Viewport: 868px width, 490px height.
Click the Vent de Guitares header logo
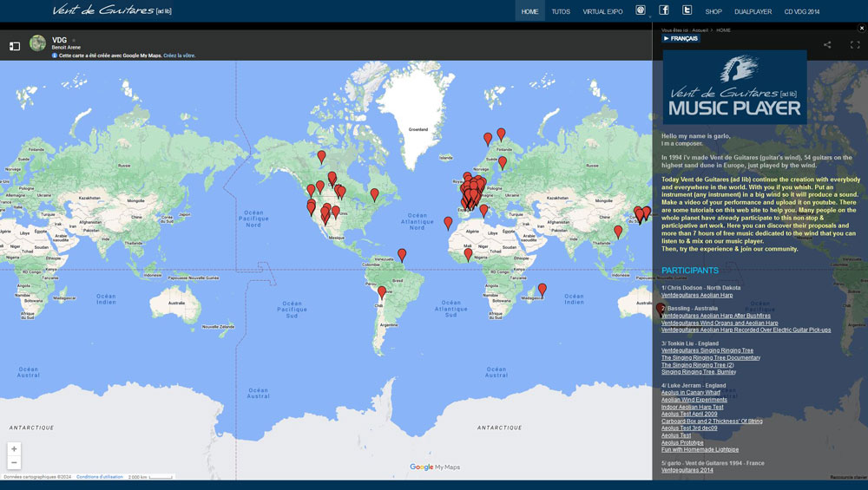pyautogui.click(x=112, y=10)
